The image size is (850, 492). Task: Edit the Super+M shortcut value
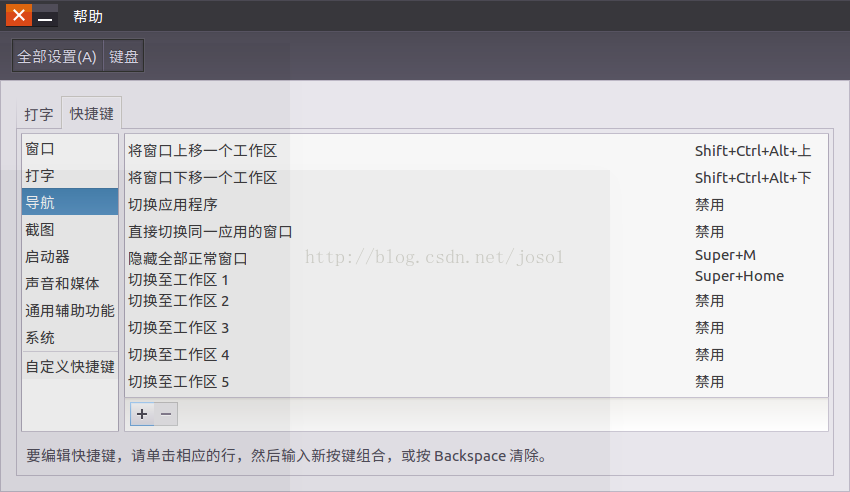[725, 255]
